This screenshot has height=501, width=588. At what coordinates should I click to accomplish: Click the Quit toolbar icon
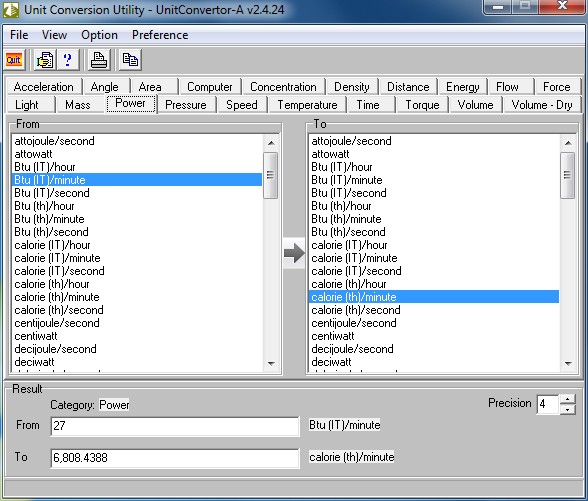pos(14,60)
